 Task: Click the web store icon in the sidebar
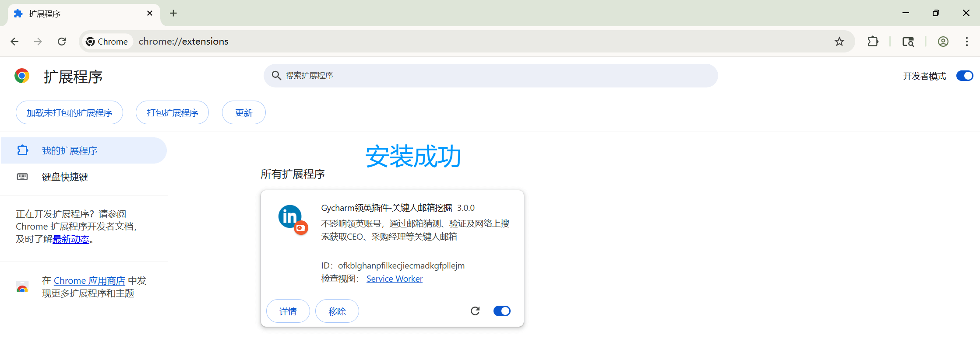[x=22, y=287]
